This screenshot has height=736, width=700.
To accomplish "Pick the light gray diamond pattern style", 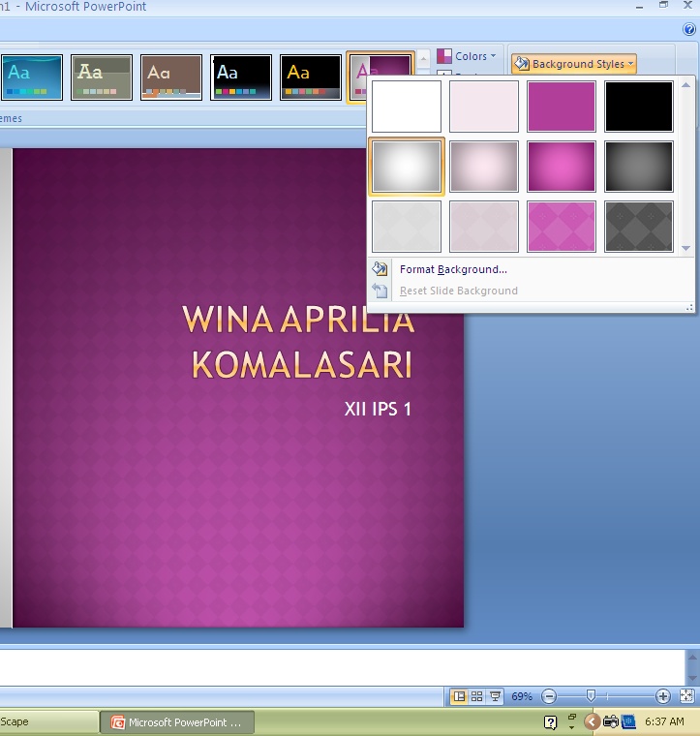I will (407, 227).
